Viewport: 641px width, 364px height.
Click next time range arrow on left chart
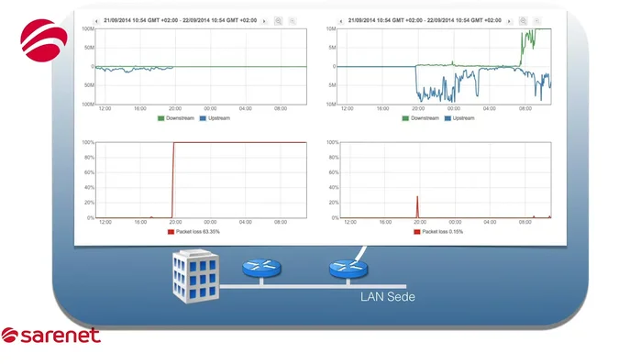pos(264,21)
